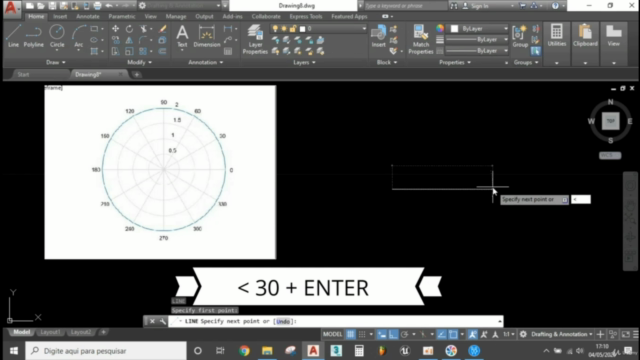Open the Insert ribbon tab

click(x=60, y=16)
